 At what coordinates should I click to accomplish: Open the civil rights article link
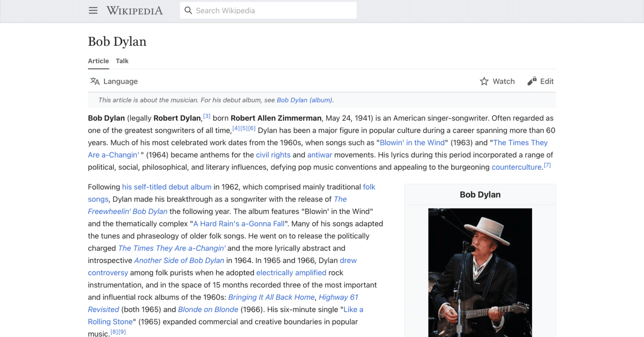point(273,155)
